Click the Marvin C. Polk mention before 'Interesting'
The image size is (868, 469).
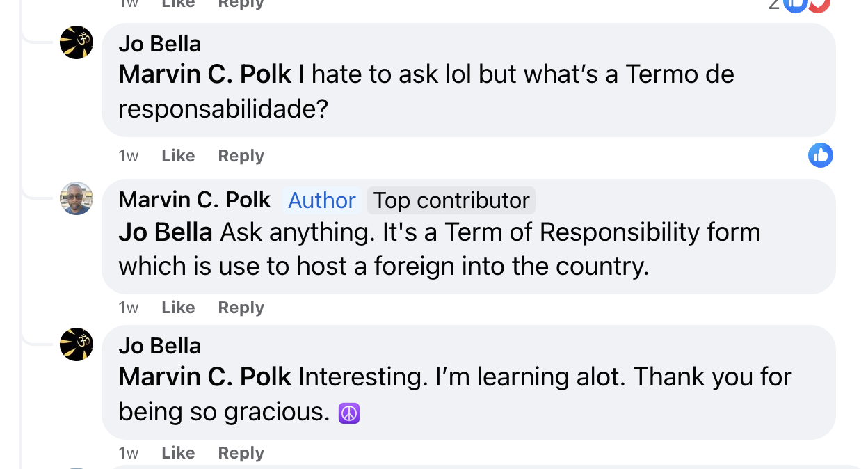pyautogui.click(x=204, y=377)
